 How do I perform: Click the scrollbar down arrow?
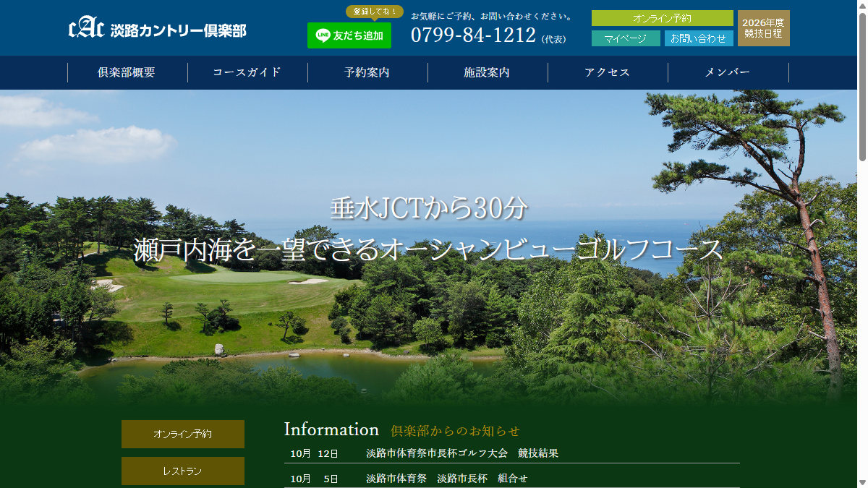point(862,482)
